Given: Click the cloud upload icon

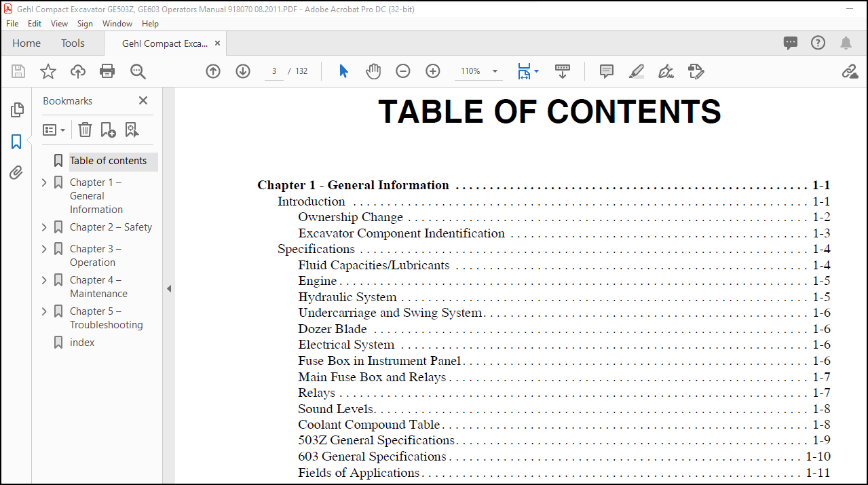Looking at the screenshot, I should pyautogui.click(x=78, y=71).
